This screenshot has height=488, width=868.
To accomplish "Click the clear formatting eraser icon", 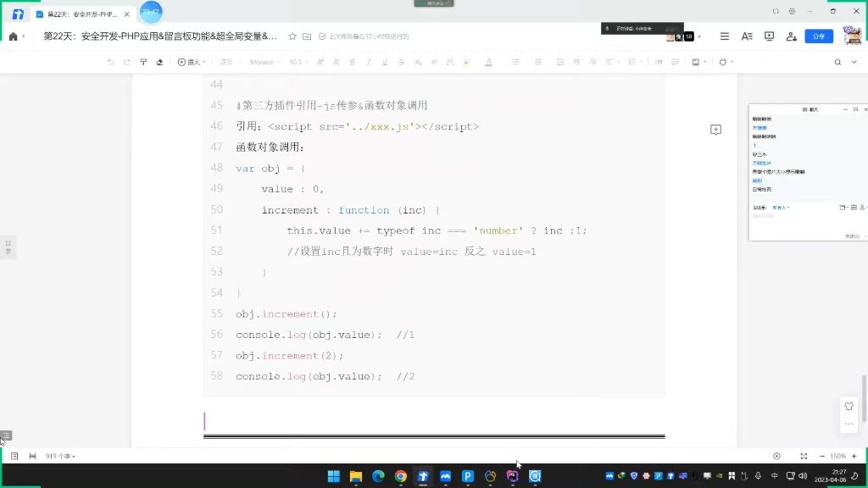I will pos(159,62).
